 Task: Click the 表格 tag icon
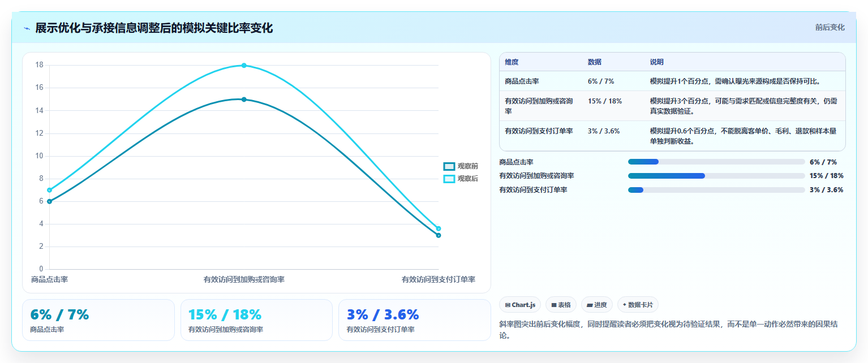coord(554,305)
